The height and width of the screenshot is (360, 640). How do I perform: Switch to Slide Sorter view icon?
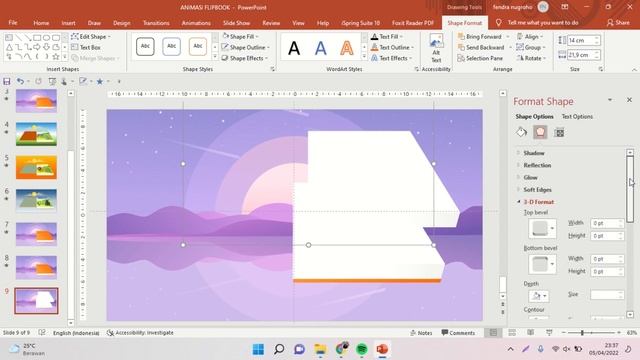point(512,333)
